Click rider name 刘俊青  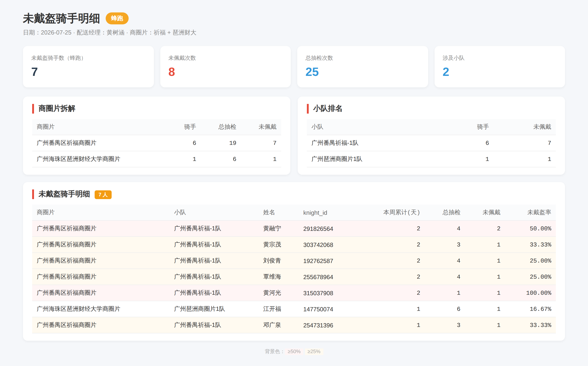272,261
